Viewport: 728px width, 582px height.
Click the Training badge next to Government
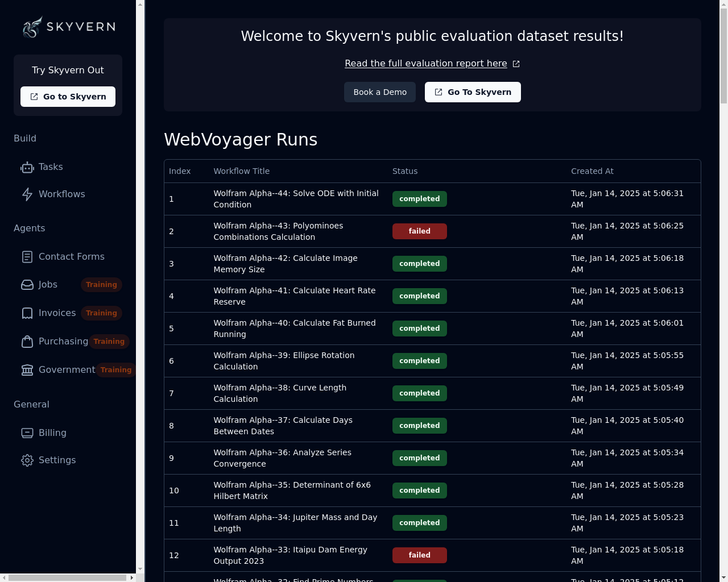(116, 370)
